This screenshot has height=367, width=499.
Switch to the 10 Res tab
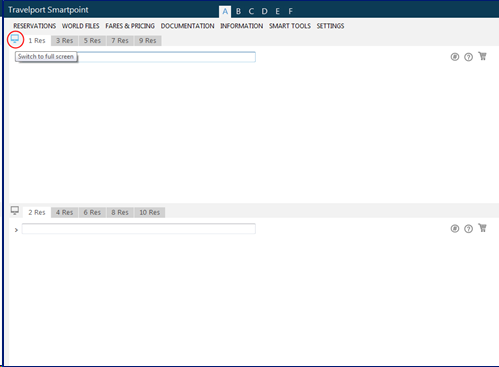pyautogui.click(x=150, y=212)
